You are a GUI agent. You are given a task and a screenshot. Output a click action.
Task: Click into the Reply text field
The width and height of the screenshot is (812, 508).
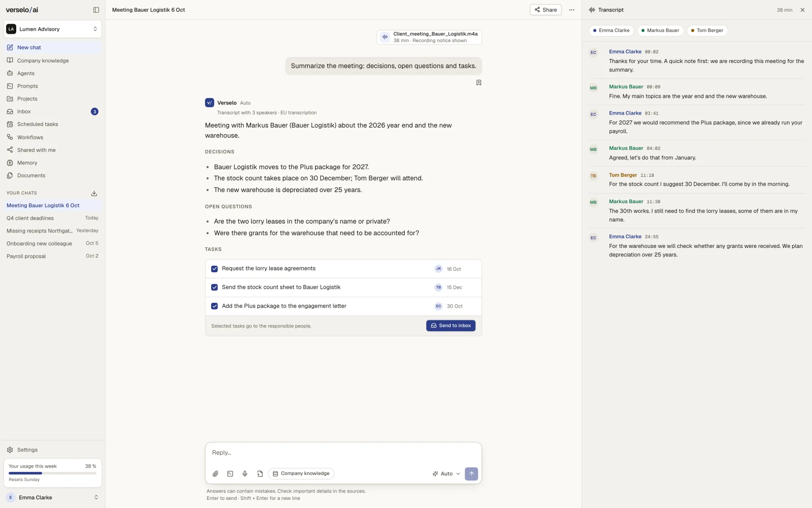[x=343, y=453]
